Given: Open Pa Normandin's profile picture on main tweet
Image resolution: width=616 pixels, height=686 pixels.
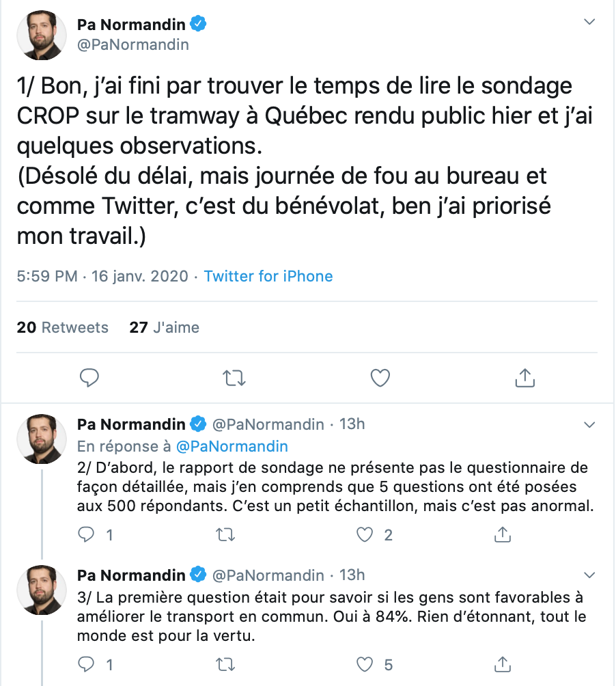Looking at the screenshot, I should (42, 36).
